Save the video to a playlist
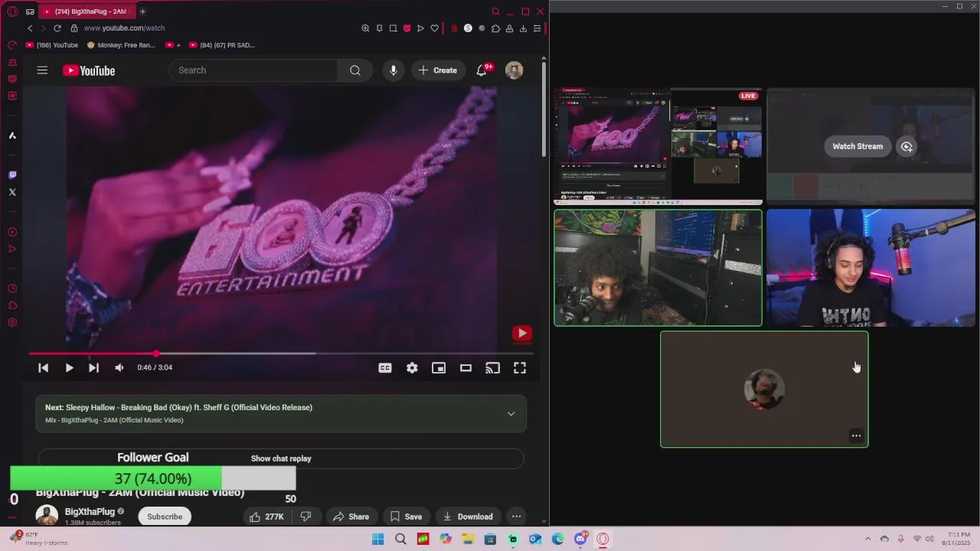This screenshot has width=980, height=551. pyautogui.click(x=406, y=517)
